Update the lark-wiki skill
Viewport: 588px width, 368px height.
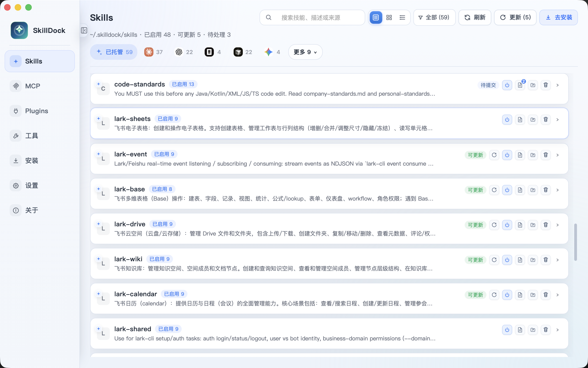(x=494, y=260)
